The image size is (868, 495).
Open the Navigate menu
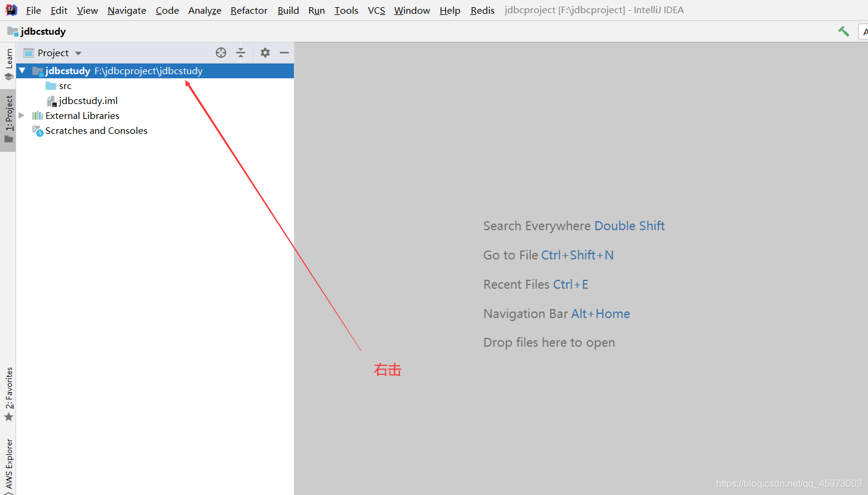tap(127, 10)
